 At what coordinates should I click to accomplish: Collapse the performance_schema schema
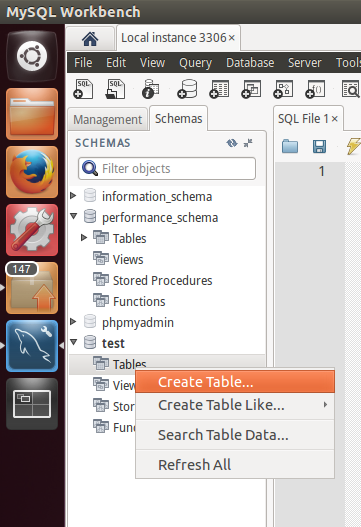point(74,216)
